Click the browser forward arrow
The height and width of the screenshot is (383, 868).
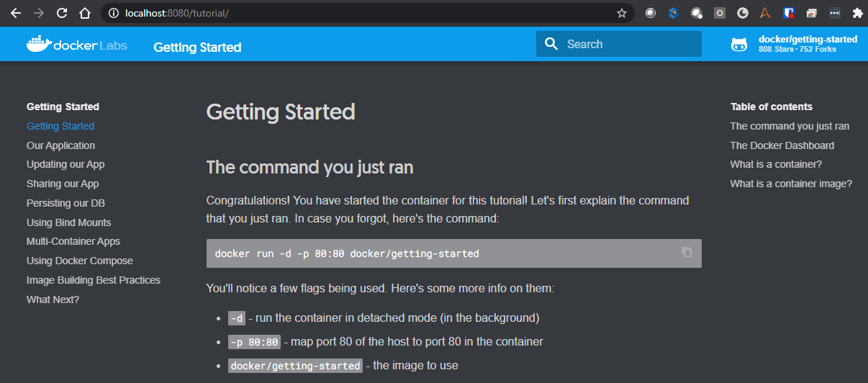click(39, 13)
